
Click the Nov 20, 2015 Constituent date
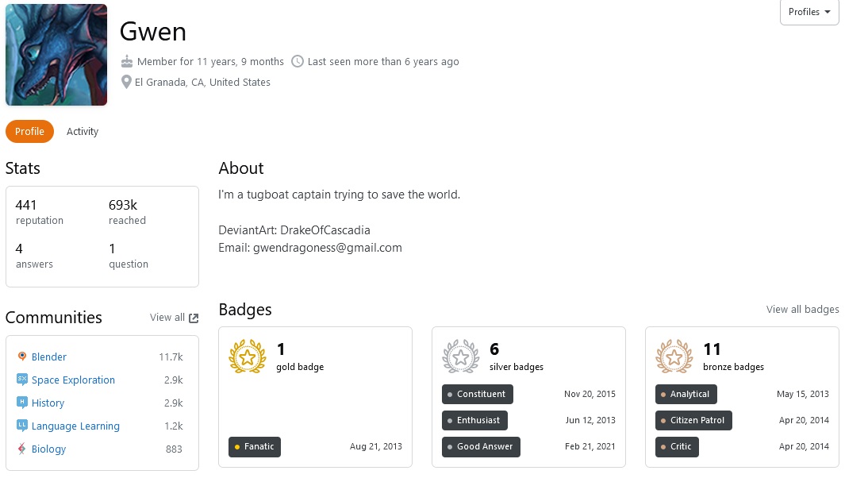[x=590, y=394]
